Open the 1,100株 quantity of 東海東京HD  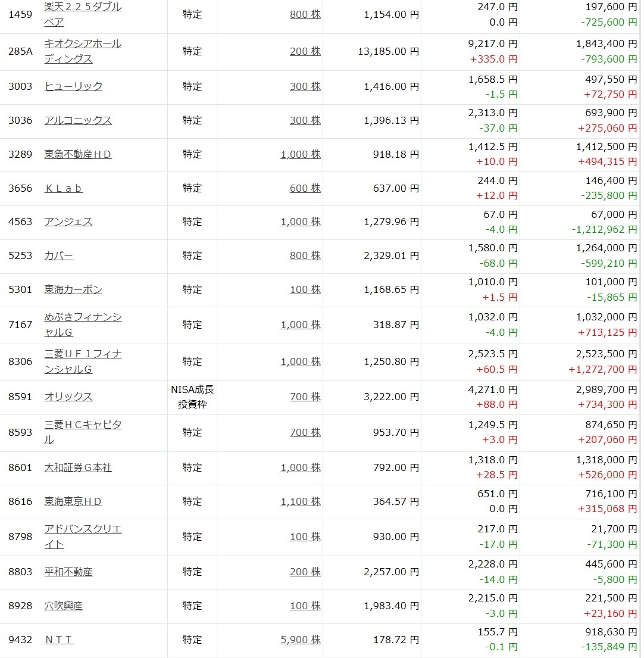pyautogui.click(x=301, y=501)
